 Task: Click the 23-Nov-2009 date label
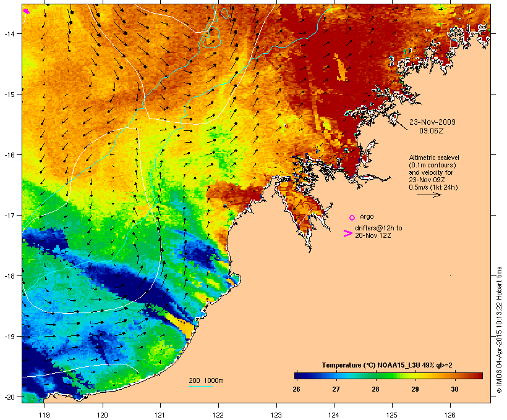(x=432, y=122)
